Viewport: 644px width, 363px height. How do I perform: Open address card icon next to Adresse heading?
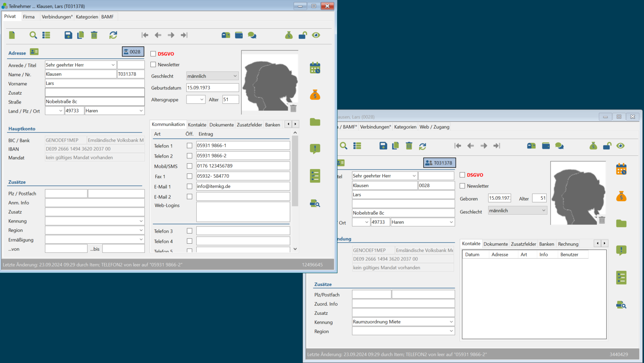34,52
